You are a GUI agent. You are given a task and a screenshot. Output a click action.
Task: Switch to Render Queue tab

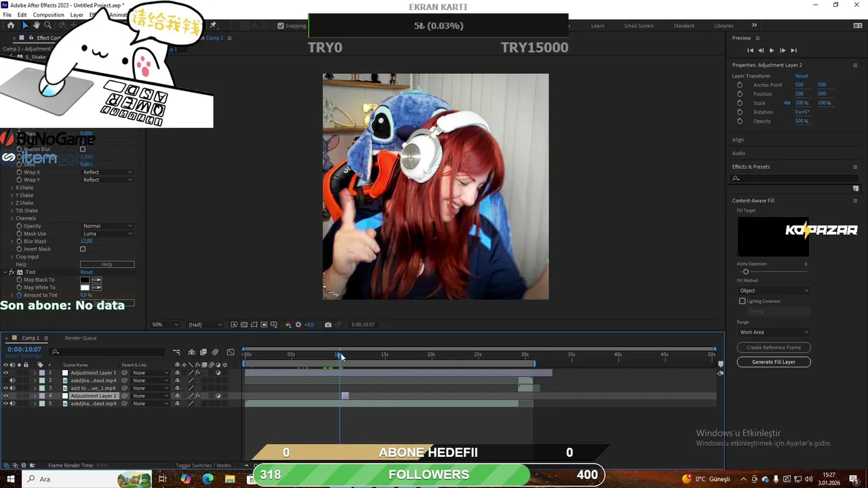pyautogui.click(x=81, y=338)
